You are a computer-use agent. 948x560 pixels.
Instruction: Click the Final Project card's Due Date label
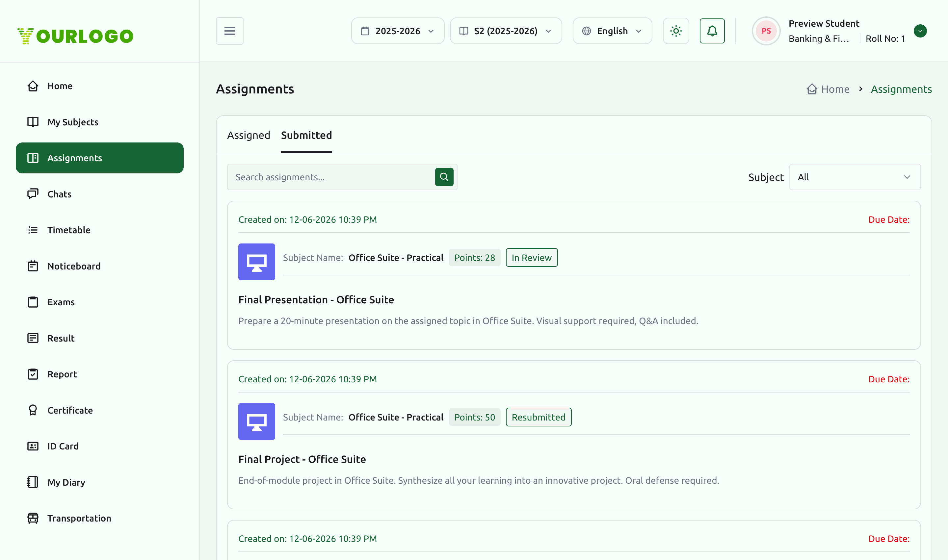[889, 379]
